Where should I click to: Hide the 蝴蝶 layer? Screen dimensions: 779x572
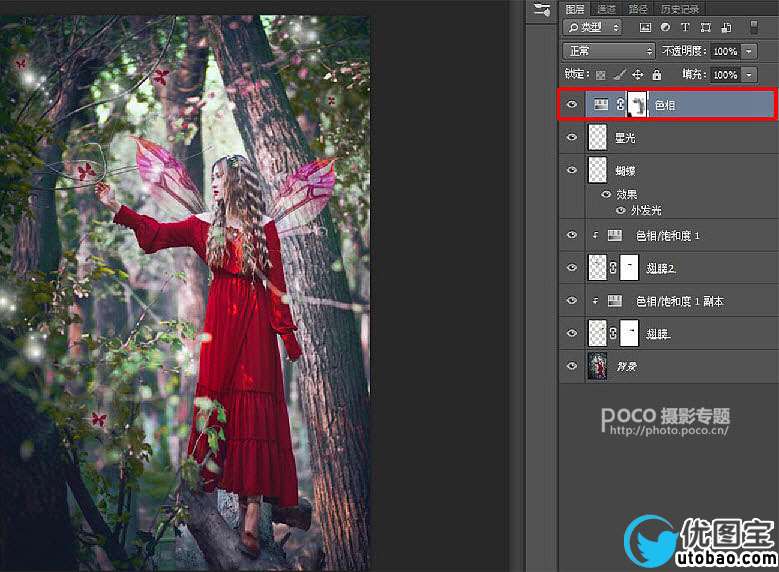[572, 170]
